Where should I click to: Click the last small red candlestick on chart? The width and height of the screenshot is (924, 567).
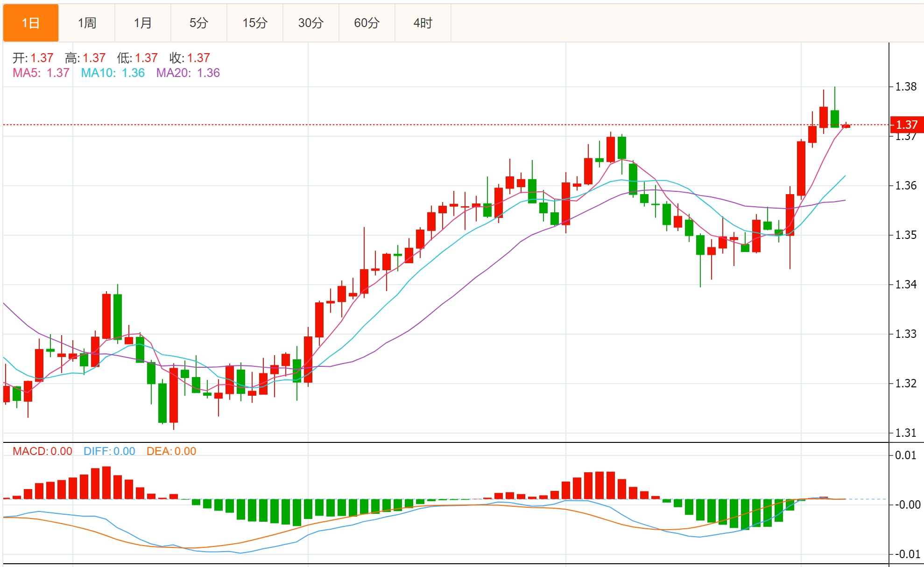pyautogui.click(x=846, y=126)
